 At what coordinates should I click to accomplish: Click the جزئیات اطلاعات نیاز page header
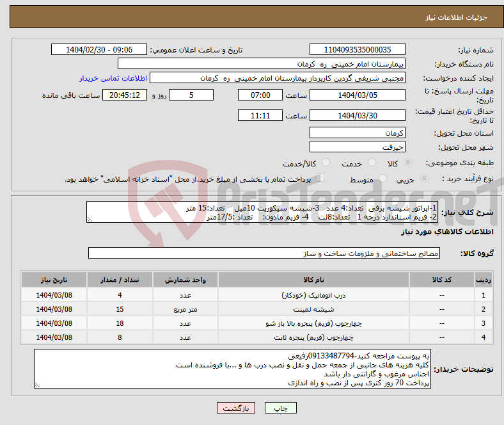[457, 17]
